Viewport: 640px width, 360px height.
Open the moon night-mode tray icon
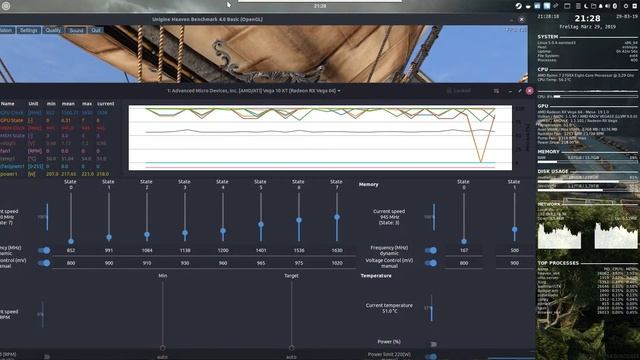pyautogui.click(x=586, y=6)
